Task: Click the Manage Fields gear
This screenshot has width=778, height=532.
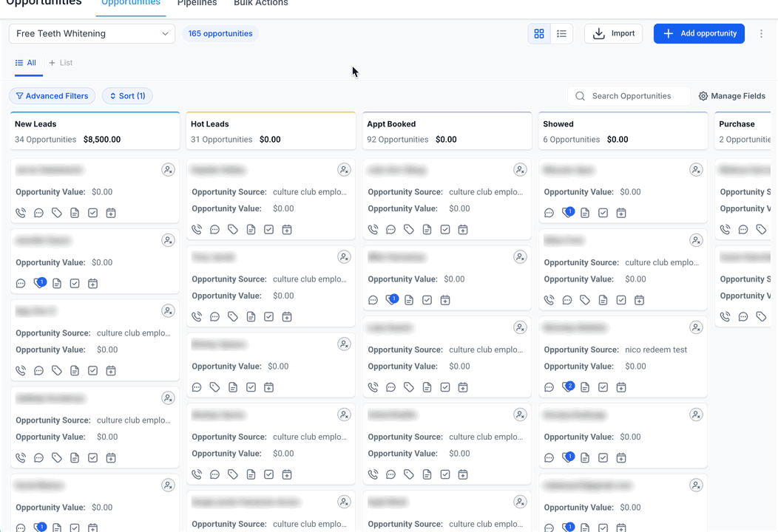Action: 732,96
